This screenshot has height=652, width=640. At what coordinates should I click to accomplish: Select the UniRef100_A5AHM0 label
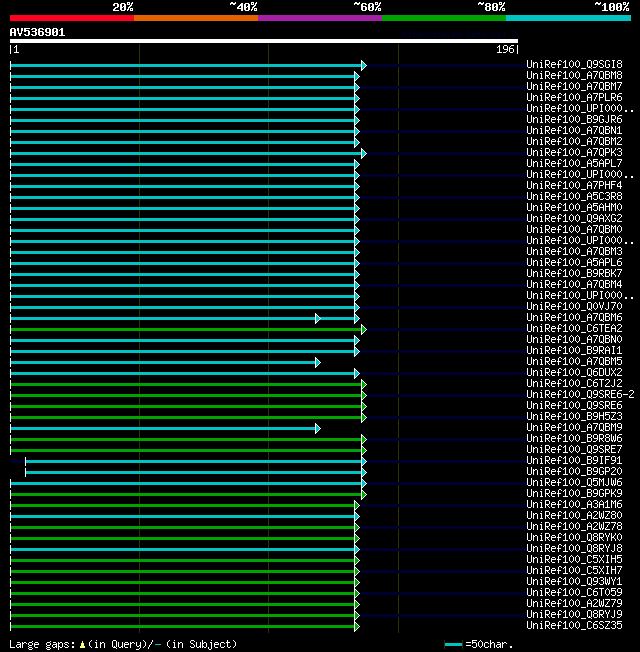click(x=574, y=207)
